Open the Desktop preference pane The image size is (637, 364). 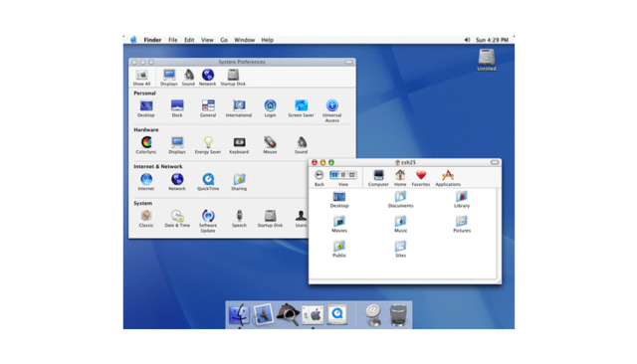(x=146, y=108)
